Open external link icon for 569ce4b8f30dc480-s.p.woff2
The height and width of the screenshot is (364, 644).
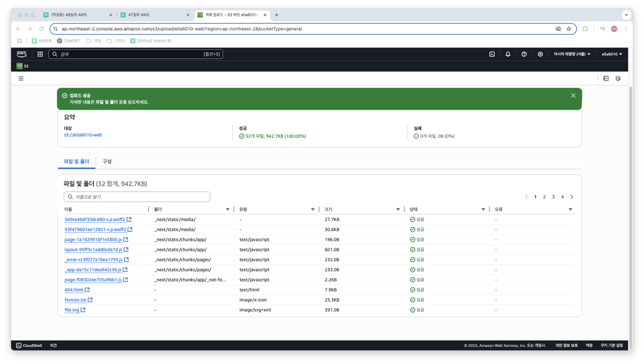[129, 219]
